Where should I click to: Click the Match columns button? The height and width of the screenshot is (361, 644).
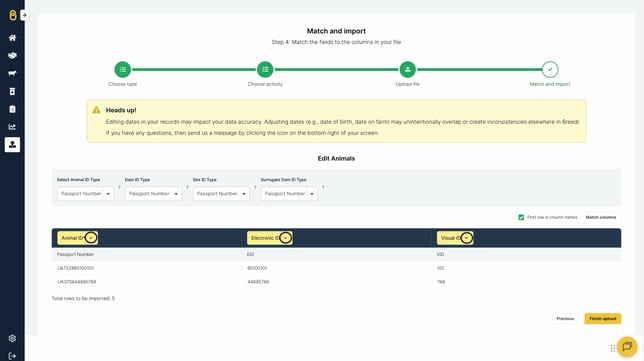(x=601, y=217)
